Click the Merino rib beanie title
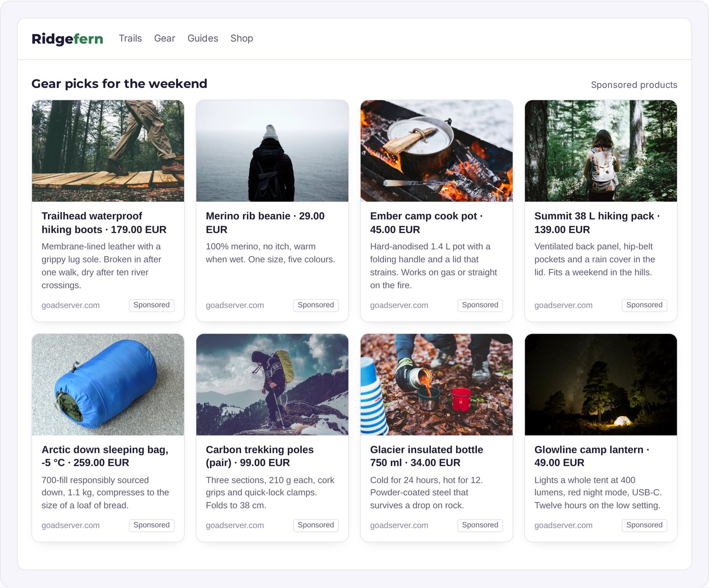709x588 pixels. (265, 222)
